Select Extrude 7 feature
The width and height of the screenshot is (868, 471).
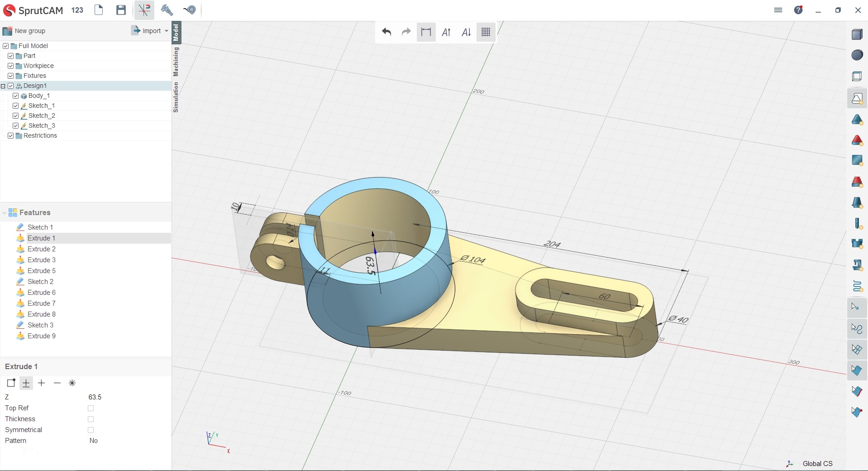(42, 303)
